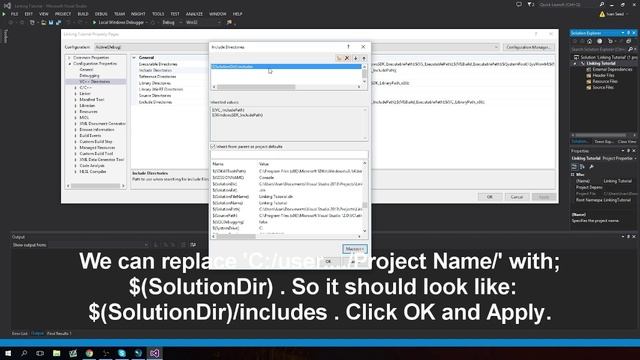The height and width of the screenshot is (360, 640).
Task: Select Header Files folder in Solution Explorer
Action: [x=603, y=76]
